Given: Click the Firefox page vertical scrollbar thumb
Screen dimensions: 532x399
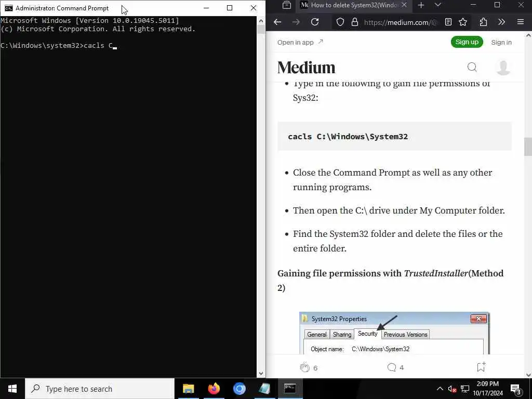Looking at the screenshot, I should 528,147.
